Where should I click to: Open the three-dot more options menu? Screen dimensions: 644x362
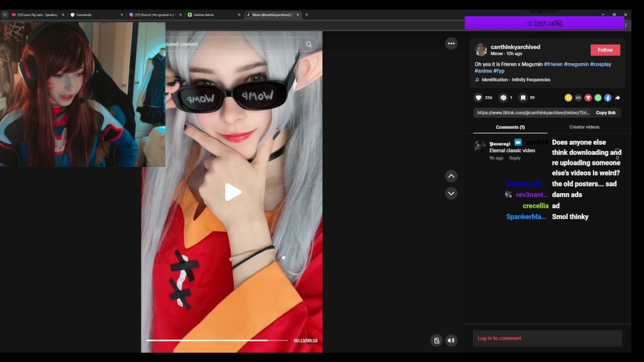point(451,44)
